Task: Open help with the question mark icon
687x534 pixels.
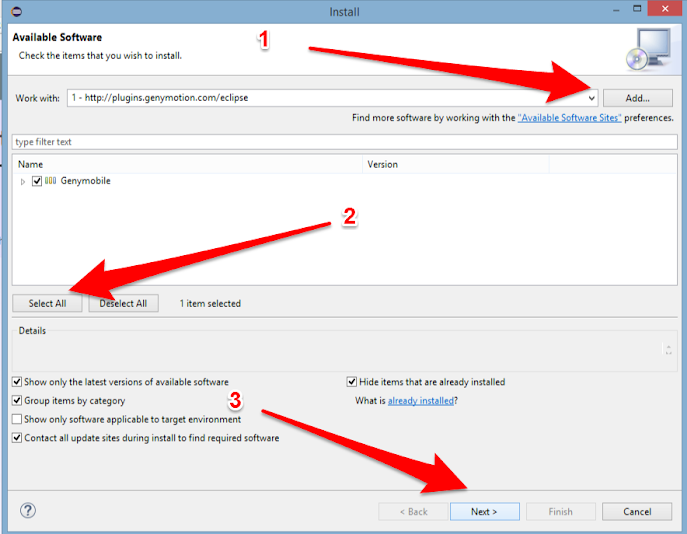Action: pyautogui.click(x=28, y=510)
